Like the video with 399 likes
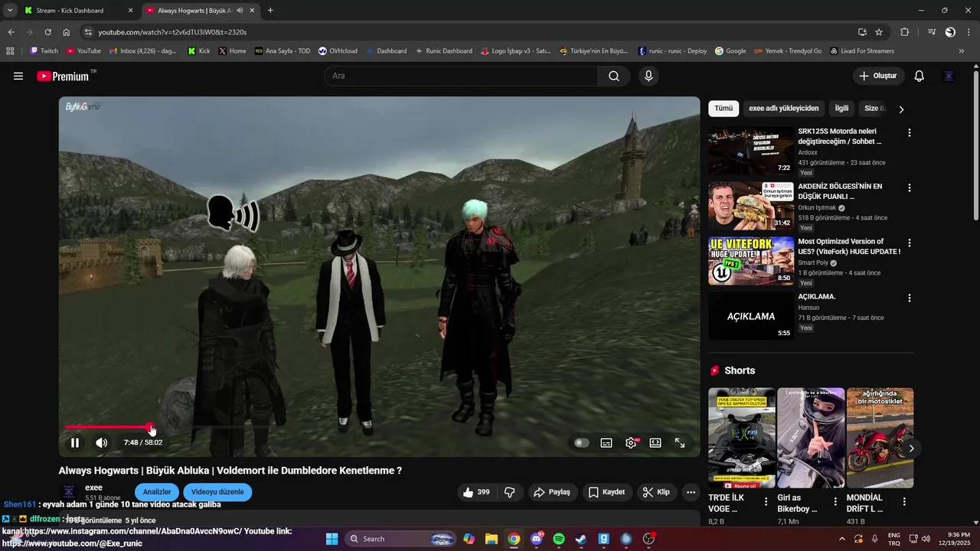This screenshot has height=551, width=980. 476,492
